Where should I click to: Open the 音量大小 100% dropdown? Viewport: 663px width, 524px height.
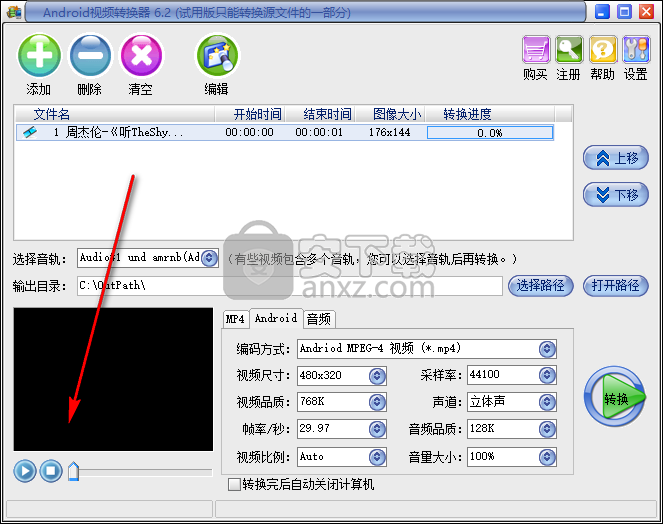(x=547, y=457)
